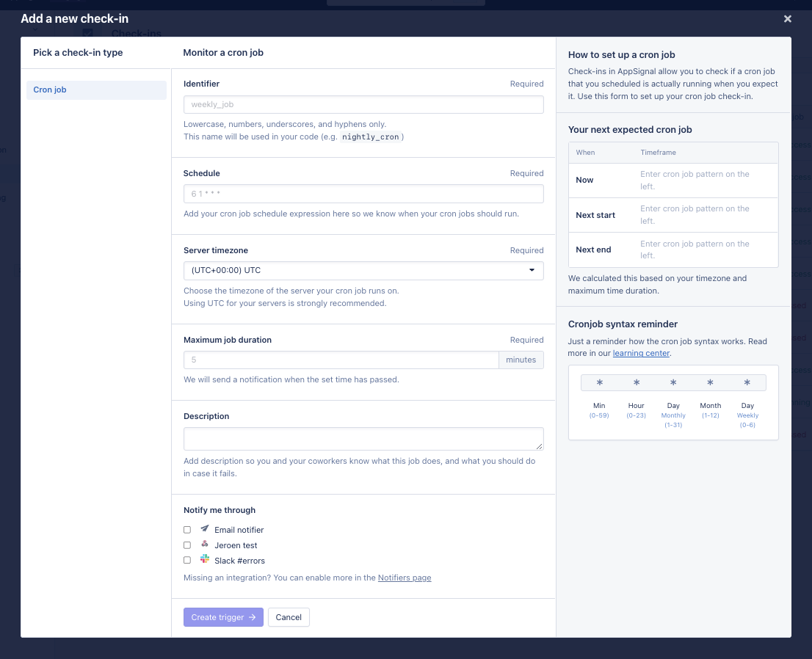Click the arrow icon on Create trigger
This screenshot has height=659, width=812.
pyautogui.click(x=253, y=617)
